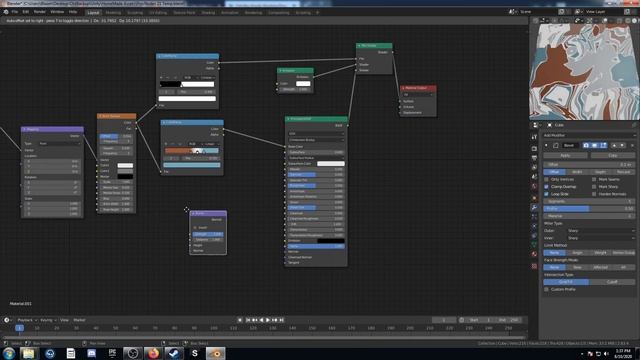Viewport: 640px width, 360px height.
Task: Disable the Loop Slide checkbox
Action: click(x=547, y=194)
